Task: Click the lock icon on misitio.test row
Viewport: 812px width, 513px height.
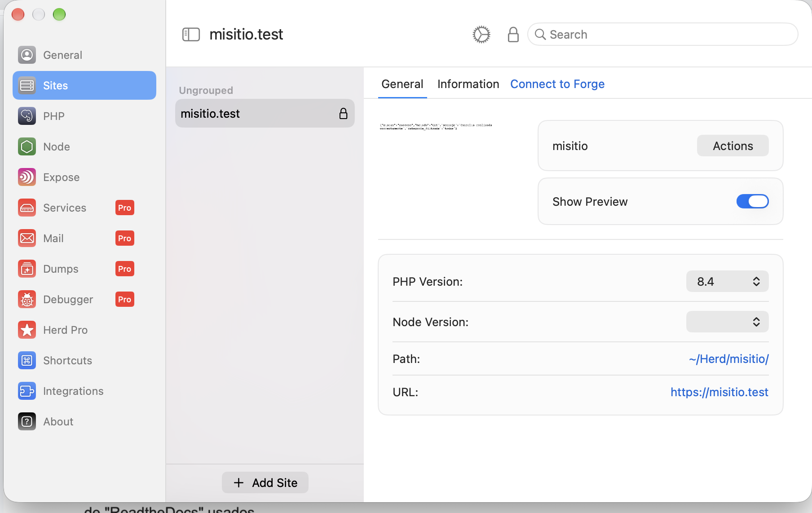Action: coord(343,113)
